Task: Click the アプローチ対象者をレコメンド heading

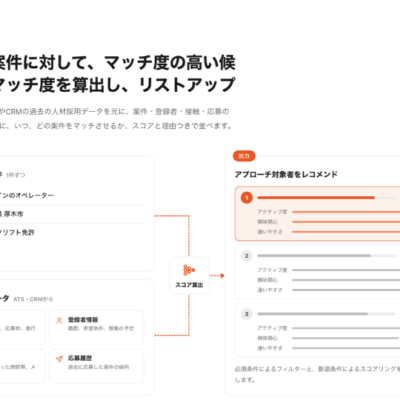Action: point(286,174)
